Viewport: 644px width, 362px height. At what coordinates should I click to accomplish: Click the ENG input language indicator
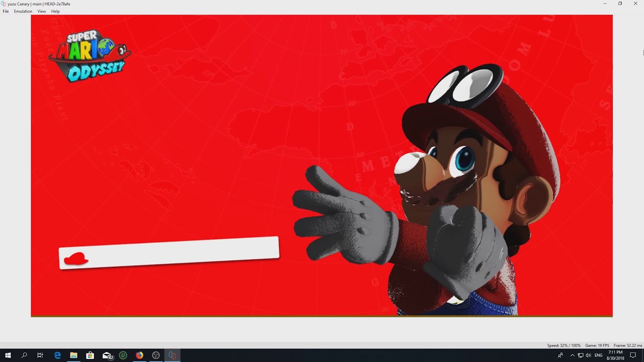coord(598,355)
